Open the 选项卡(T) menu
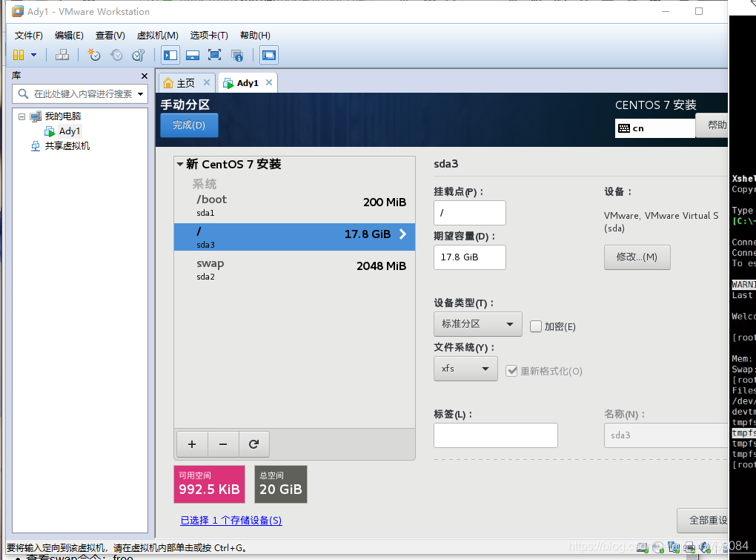Viewport: 756px width, 560px height. tap(209, 35)
